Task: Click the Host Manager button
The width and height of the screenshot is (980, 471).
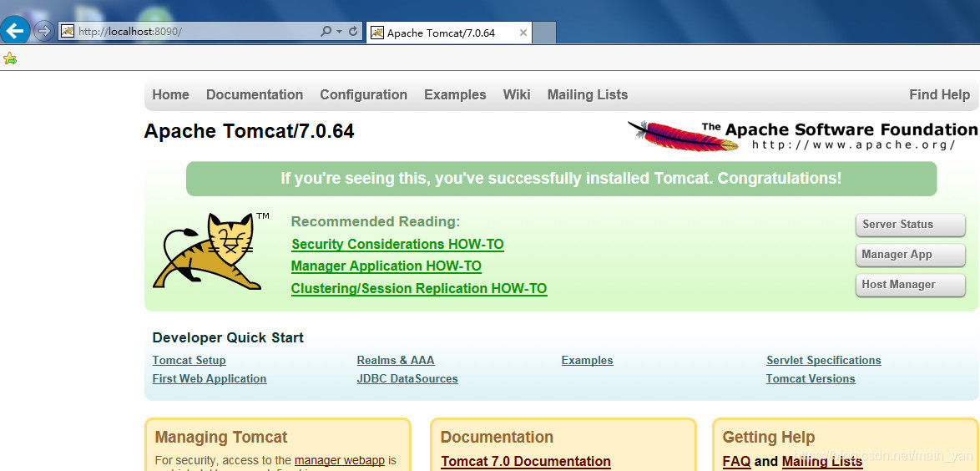Action: [x=910, y=285]
